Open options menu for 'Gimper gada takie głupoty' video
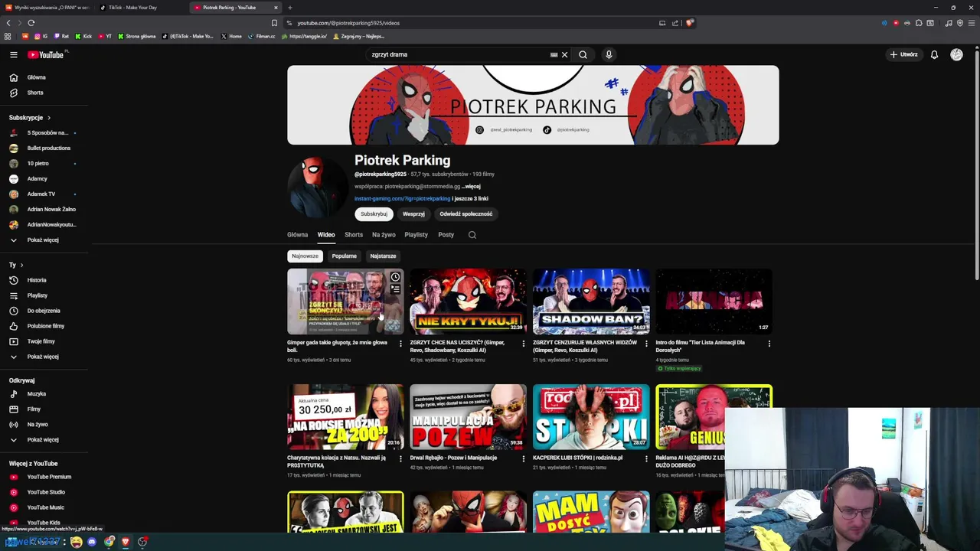 (400, 344)
